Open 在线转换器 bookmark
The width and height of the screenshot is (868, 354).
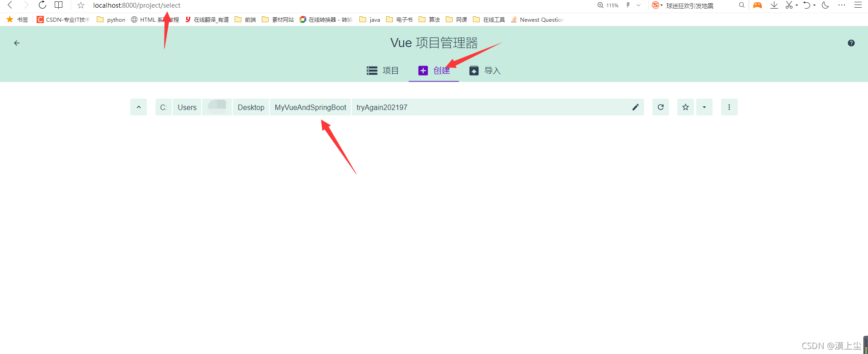point(326,19)
